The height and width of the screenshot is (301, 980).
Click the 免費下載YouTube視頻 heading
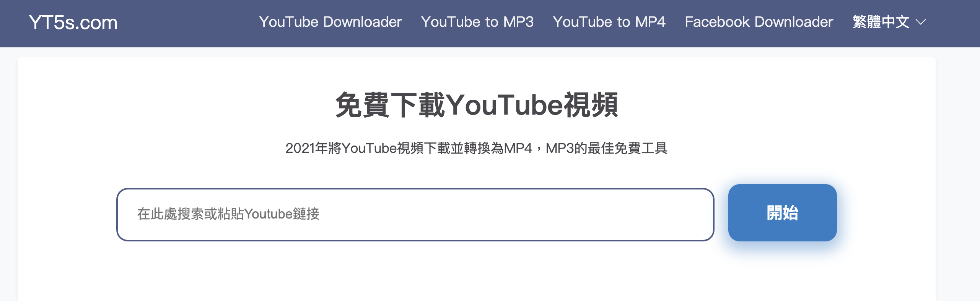click(477, 105)
